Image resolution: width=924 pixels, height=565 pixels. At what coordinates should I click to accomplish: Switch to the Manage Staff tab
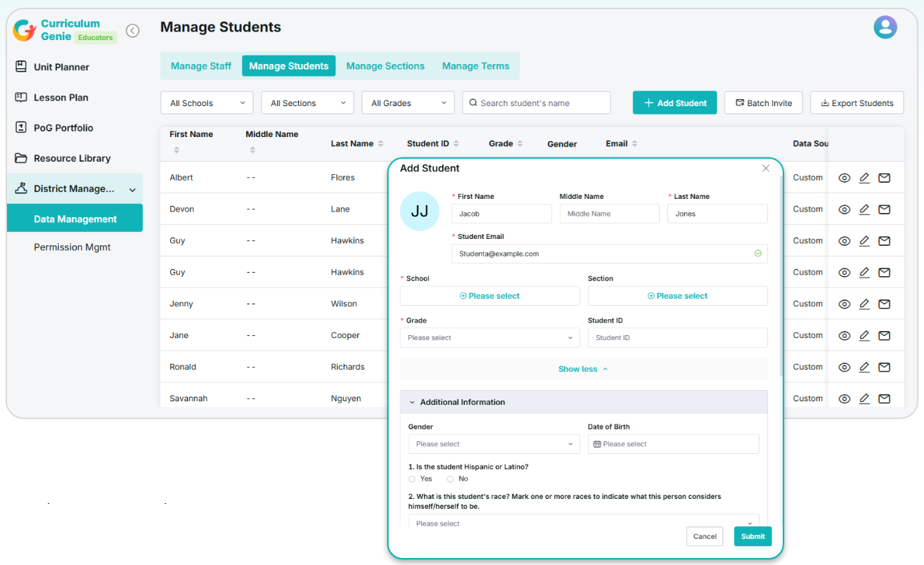tap(201, 66)
